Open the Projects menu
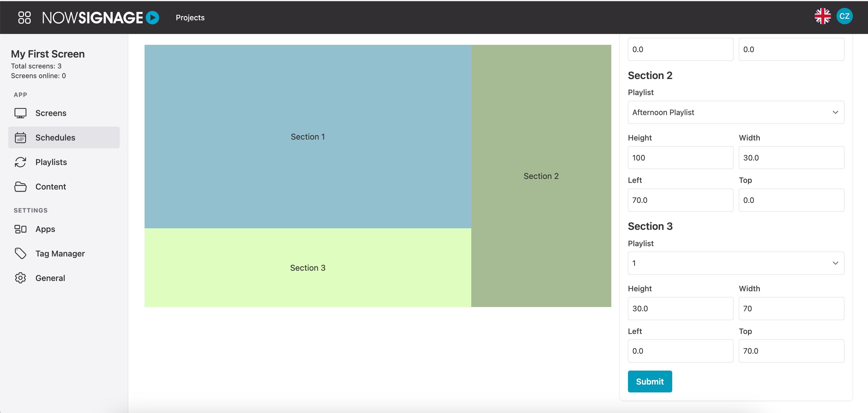Viewport: 868px width, 413px height. coord(190,17)
